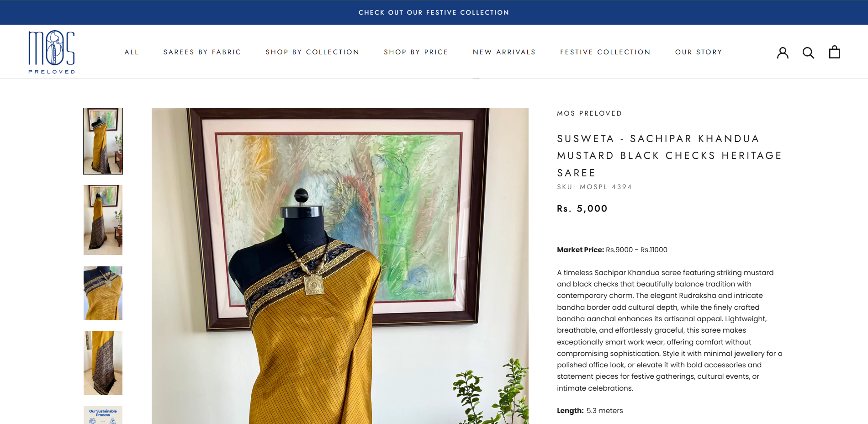Image resolution: width=868 pixels, height=424 pixels.
Task: Expand the Shop By Price menu
Action: 416,52
